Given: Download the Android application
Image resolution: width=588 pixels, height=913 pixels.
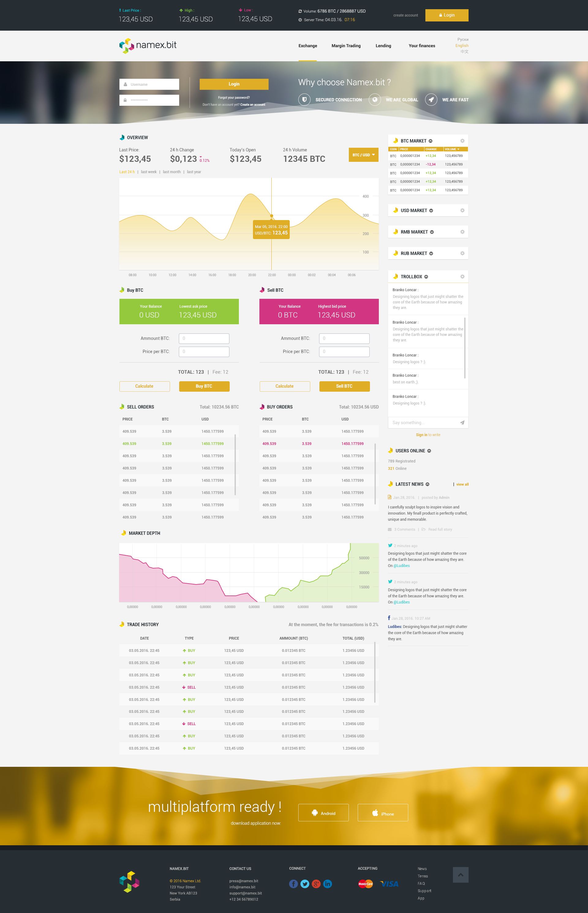Looking at the screenshot, I should (323, 813).
